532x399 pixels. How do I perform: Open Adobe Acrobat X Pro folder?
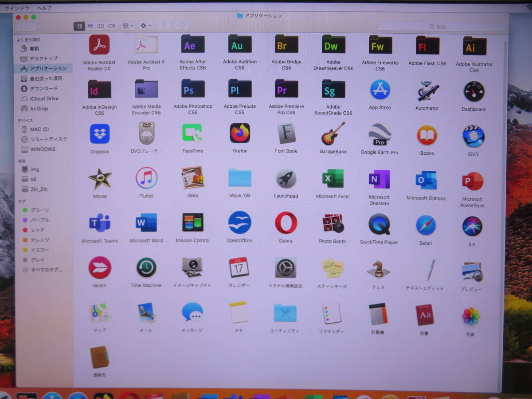point(146,45)
